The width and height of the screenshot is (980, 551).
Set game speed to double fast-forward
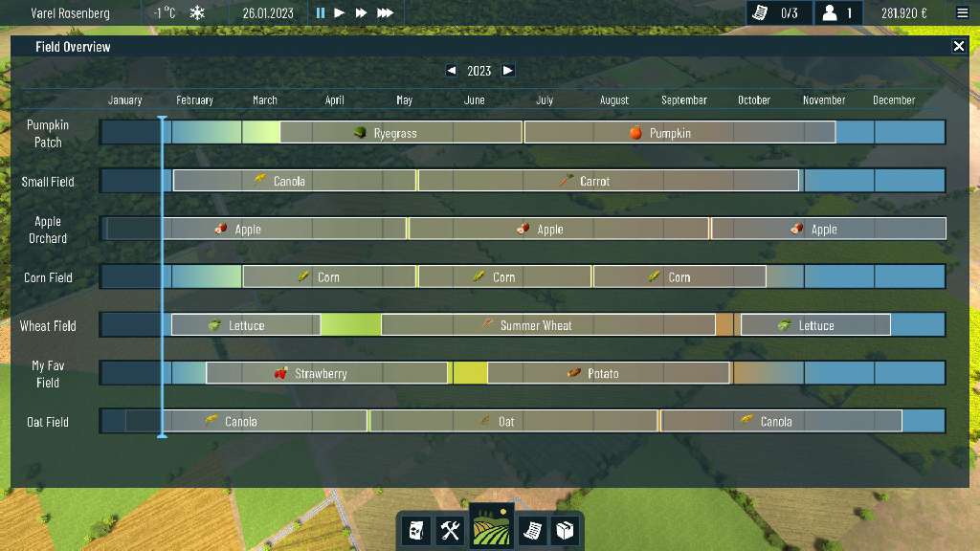[361, 13]
